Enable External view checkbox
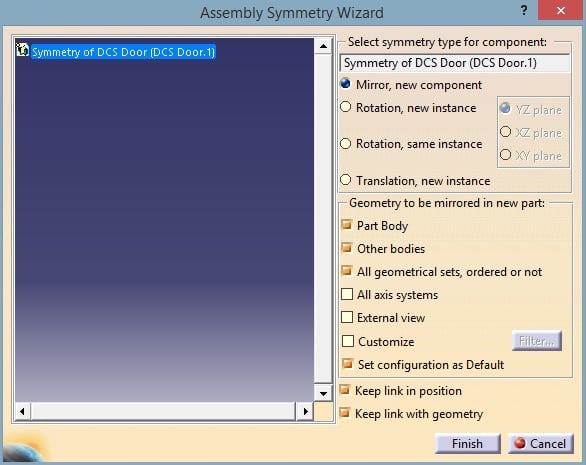The image size is (586, 465). [x=347, y=317]
